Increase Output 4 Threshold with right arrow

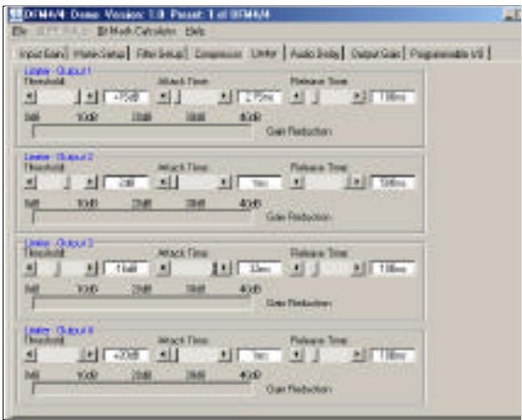point(91,355)
